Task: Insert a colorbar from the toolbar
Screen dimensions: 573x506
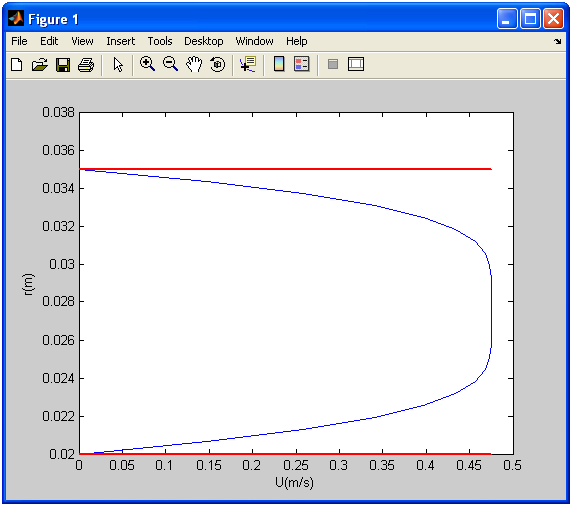Action: tap(279, 64)
